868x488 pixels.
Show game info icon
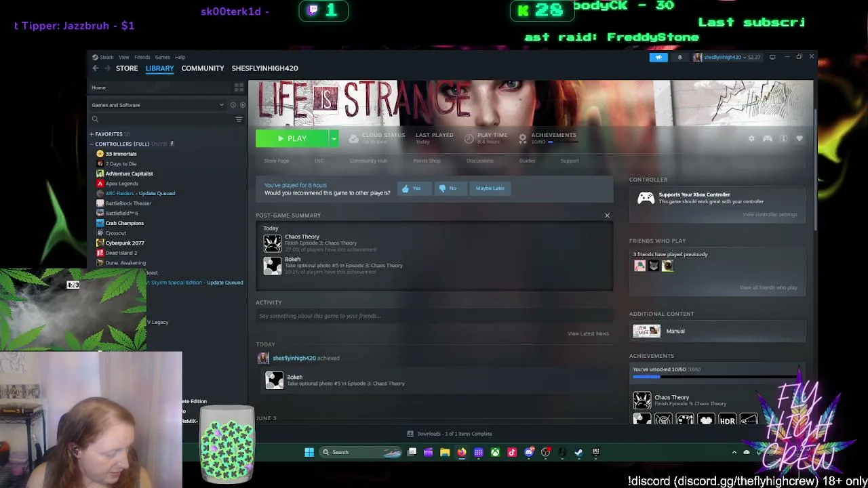tap(783, 139)
